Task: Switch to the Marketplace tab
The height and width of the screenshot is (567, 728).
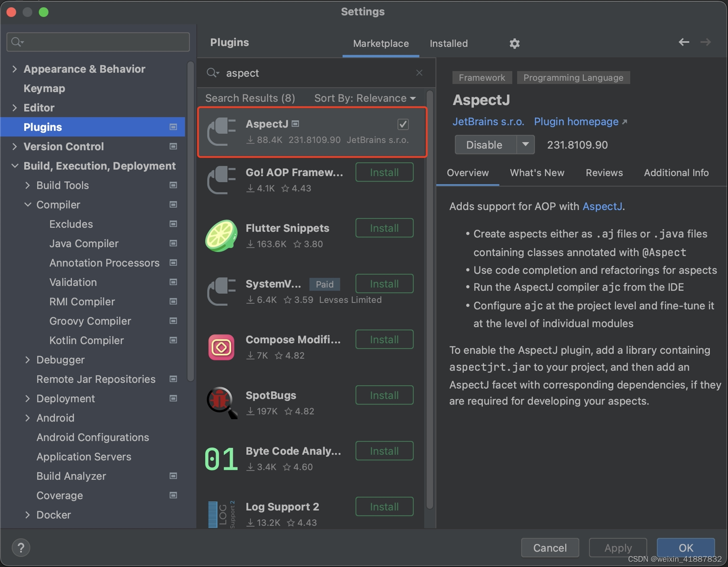Action: [x=381, y=44]
